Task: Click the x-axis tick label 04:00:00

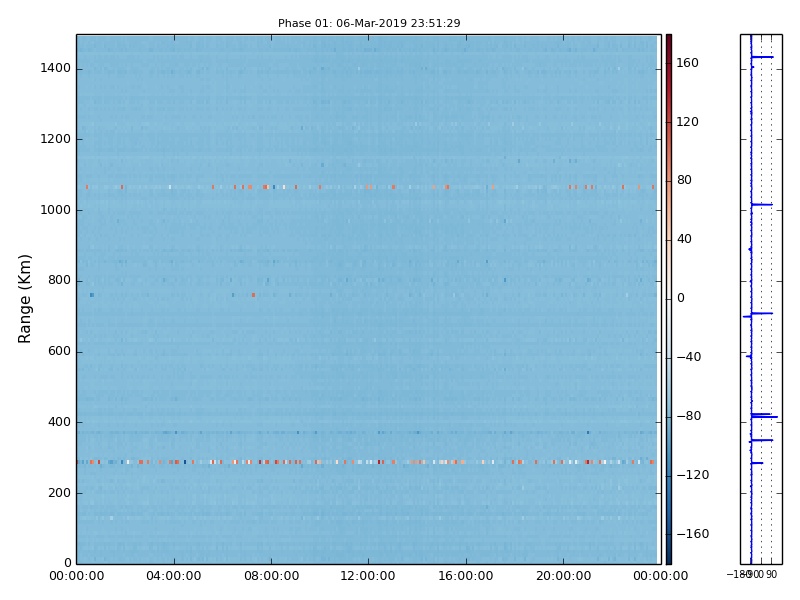Action: 173,576
